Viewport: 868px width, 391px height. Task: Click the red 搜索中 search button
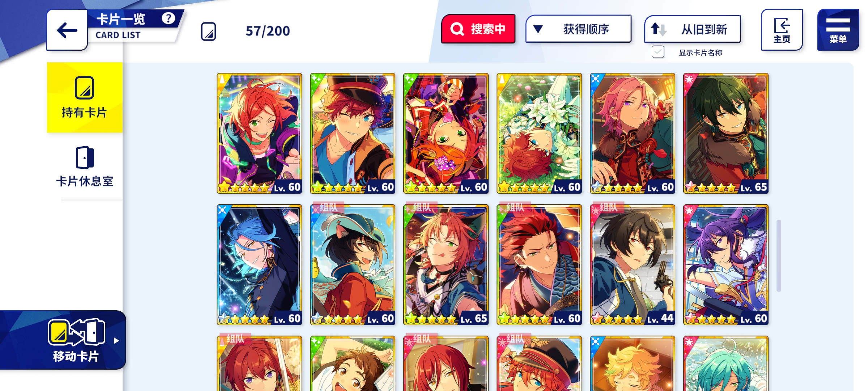(478, 29)
